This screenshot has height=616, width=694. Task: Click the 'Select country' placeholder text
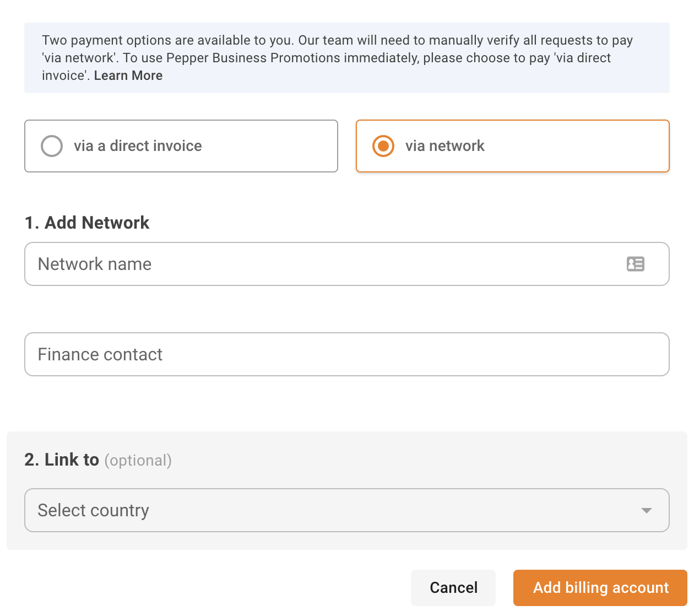coord(94,510)
